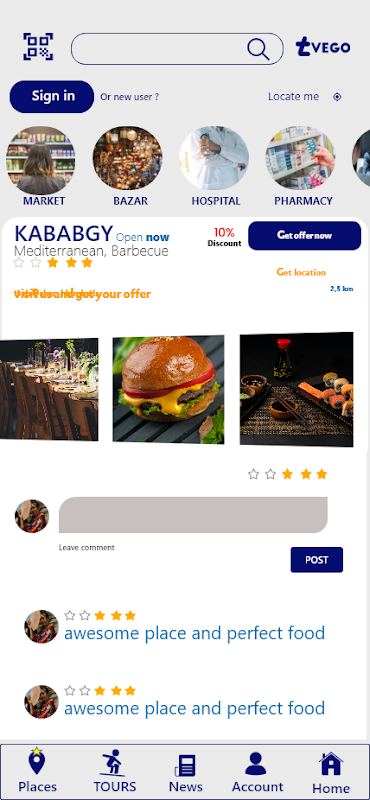
Task: Open the QR code scanner icon
Action: (x=38, y=47)
